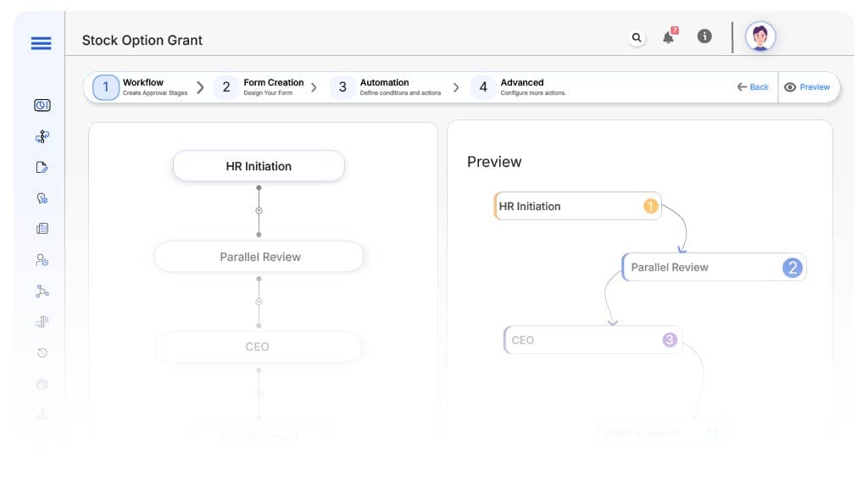Screen dimensions: 868x488
Task: Open the notifications bell
Action: pos(669,37)
